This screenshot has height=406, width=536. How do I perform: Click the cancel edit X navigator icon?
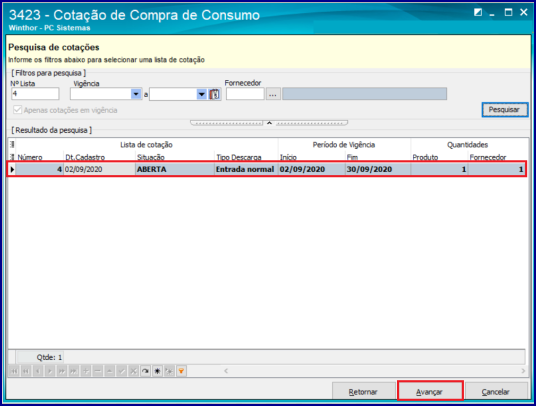[134, 371]
